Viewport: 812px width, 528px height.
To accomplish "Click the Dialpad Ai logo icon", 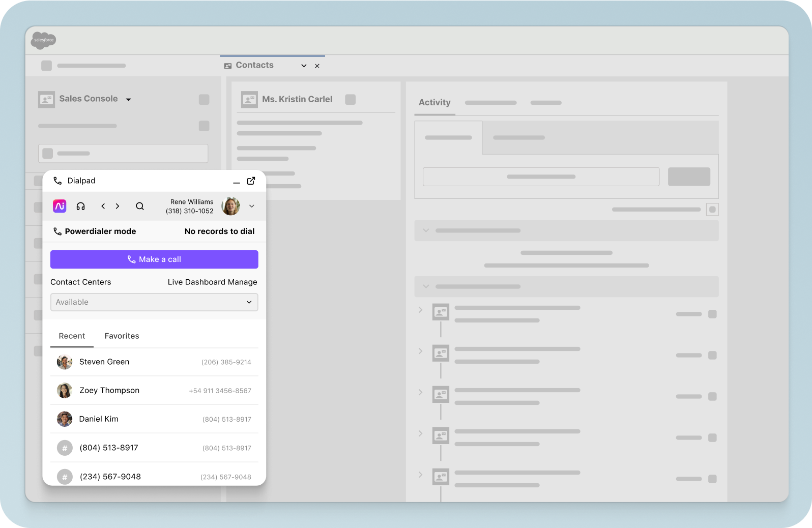I will (x=60, y=206).
